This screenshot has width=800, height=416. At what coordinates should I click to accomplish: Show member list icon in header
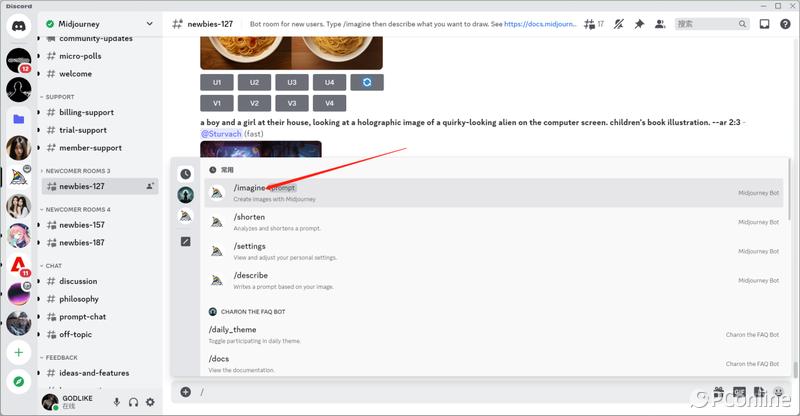coord(660,24)
